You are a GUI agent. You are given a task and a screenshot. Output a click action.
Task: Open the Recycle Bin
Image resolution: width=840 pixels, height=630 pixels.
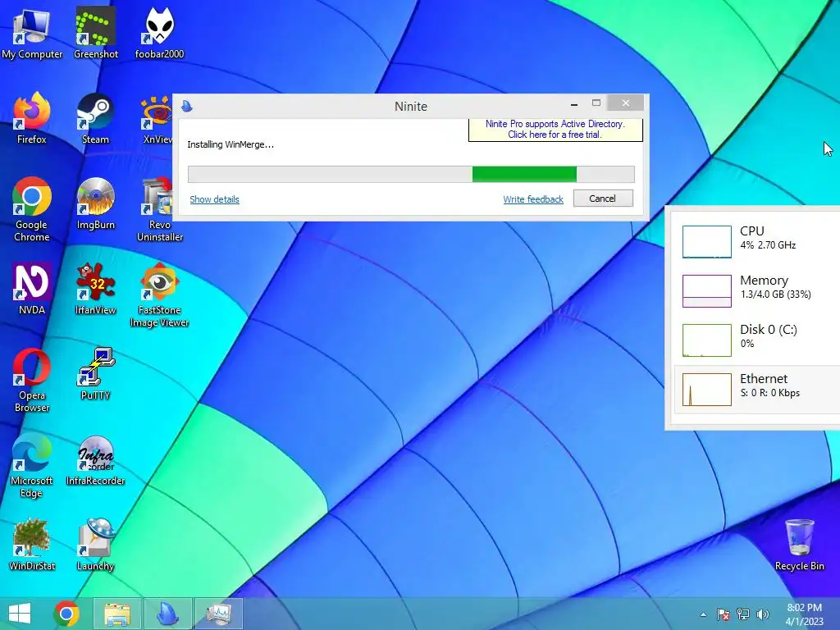(x=799, y=545)
